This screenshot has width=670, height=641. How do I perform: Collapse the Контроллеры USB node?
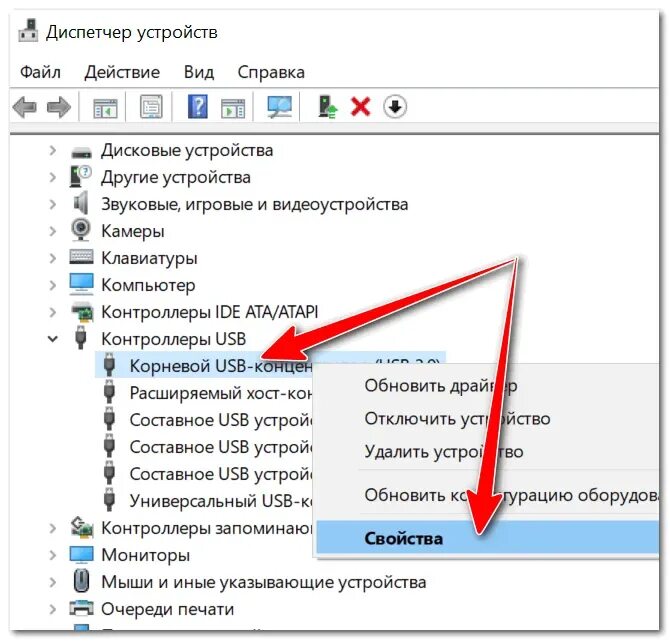pyautogui.click(x=53, y=339)
